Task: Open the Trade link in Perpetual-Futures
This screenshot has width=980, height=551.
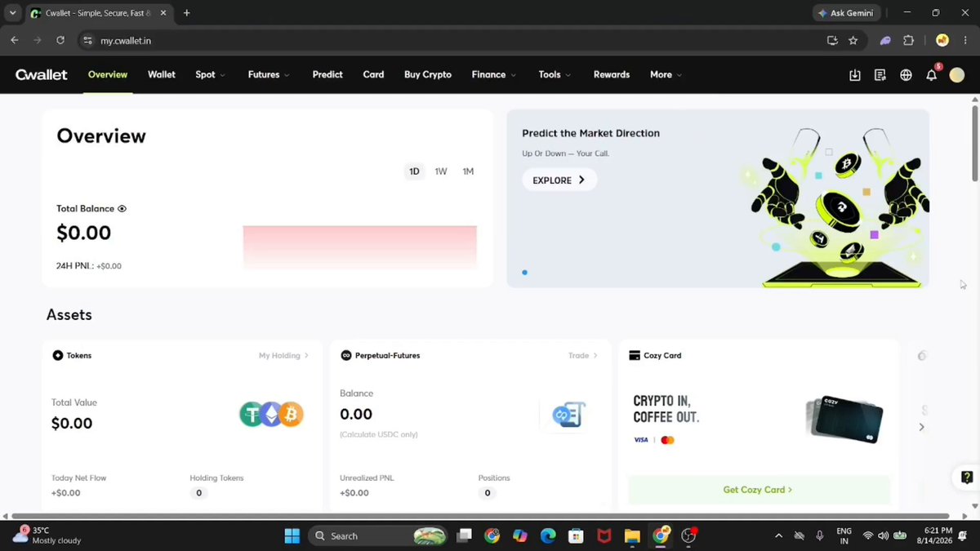Action: click(582, 356)
